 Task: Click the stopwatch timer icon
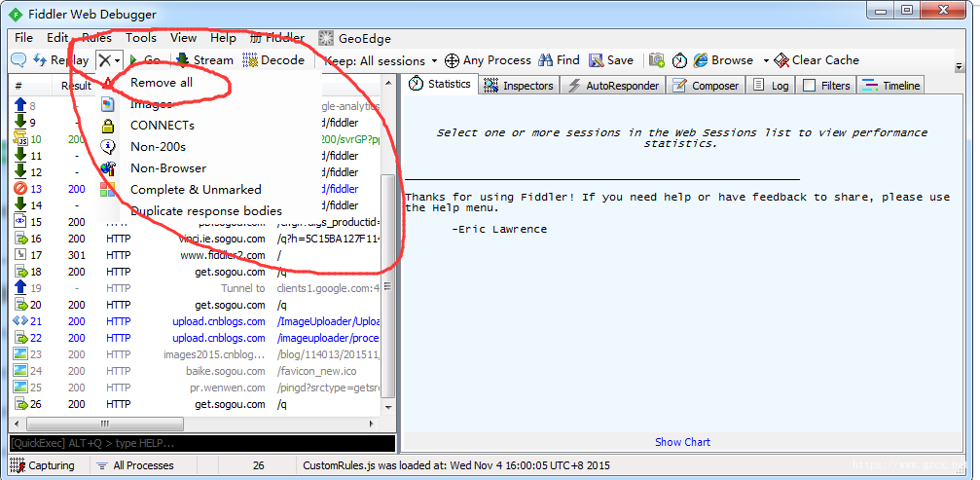[x=679, y=60]
